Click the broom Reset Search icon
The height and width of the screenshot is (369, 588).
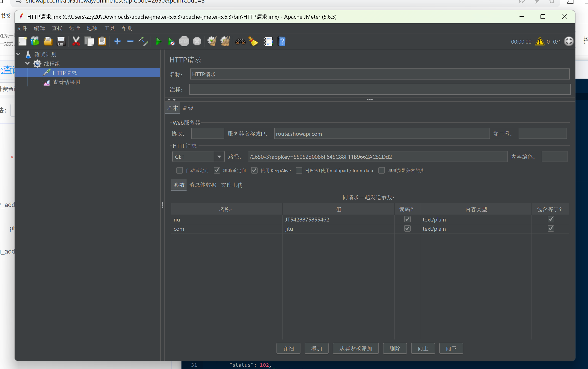pos(253,41)
